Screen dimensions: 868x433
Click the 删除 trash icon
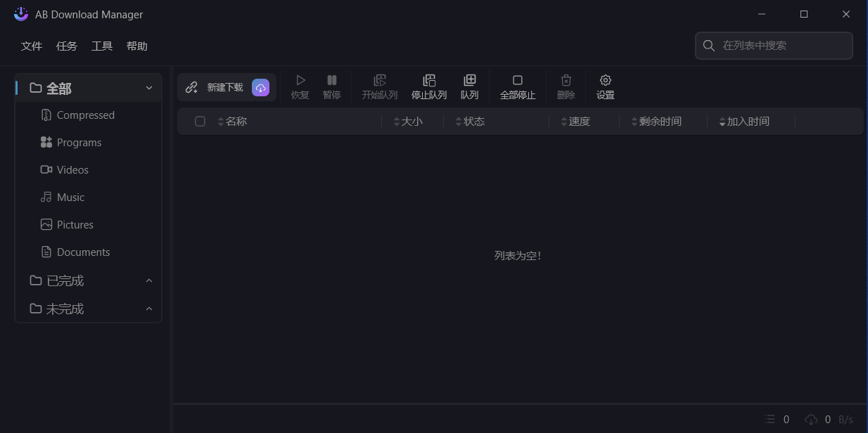(x=566, y=80)
